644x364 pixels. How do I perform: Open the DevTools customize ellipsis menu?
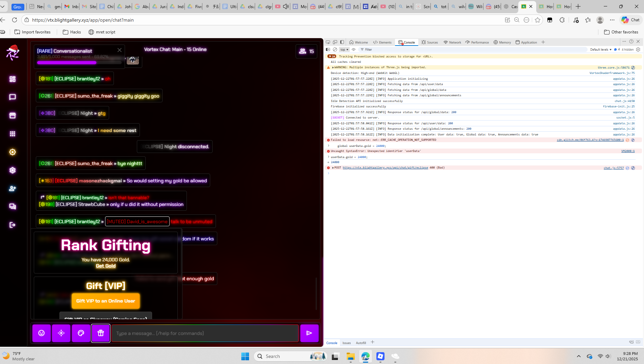tap(624, 42)
